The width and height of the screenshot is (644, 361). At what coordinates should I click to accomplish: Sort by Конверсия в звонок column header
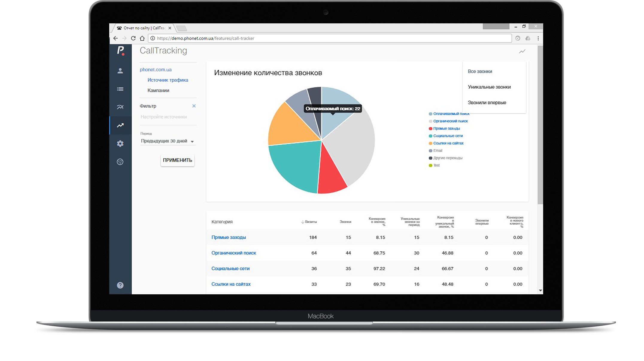pyautogui.click(x=377, y=222)
